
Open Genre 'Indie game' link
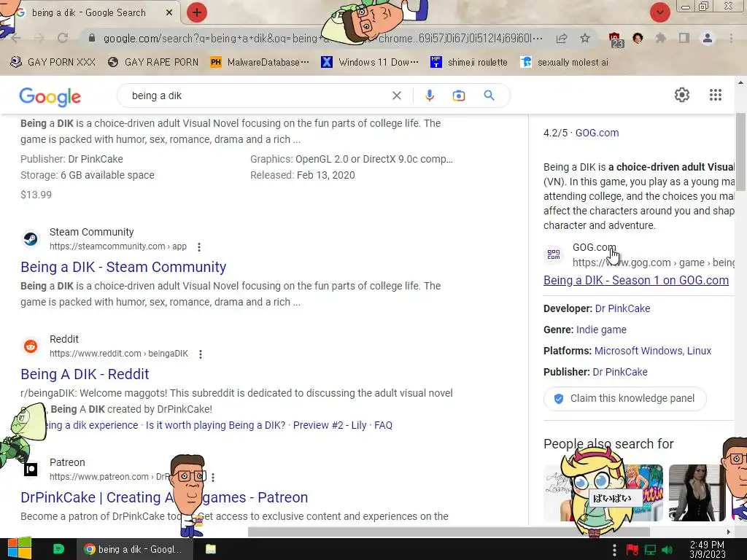click(601, 330)
